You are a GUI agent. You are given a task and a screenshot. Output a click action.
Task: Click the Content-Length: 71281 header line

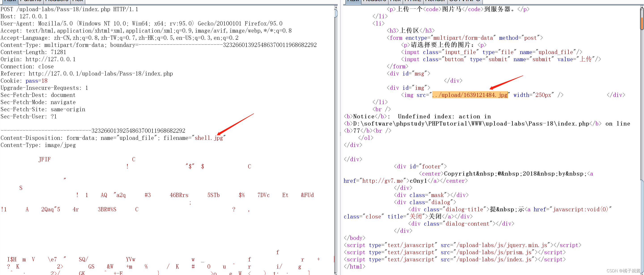pyautogui.click(x=33, y=52)
